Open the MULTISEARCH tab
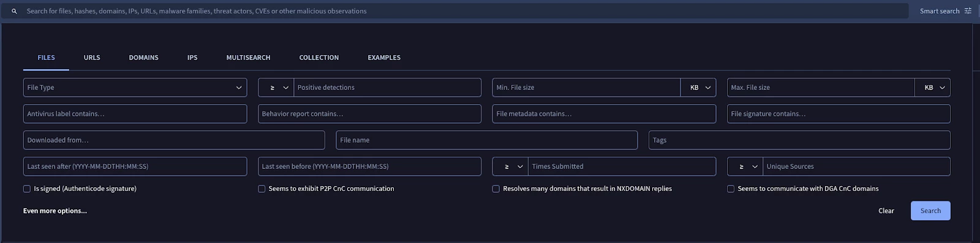This screenshot has height=243, width=980. tap(248, 58)
